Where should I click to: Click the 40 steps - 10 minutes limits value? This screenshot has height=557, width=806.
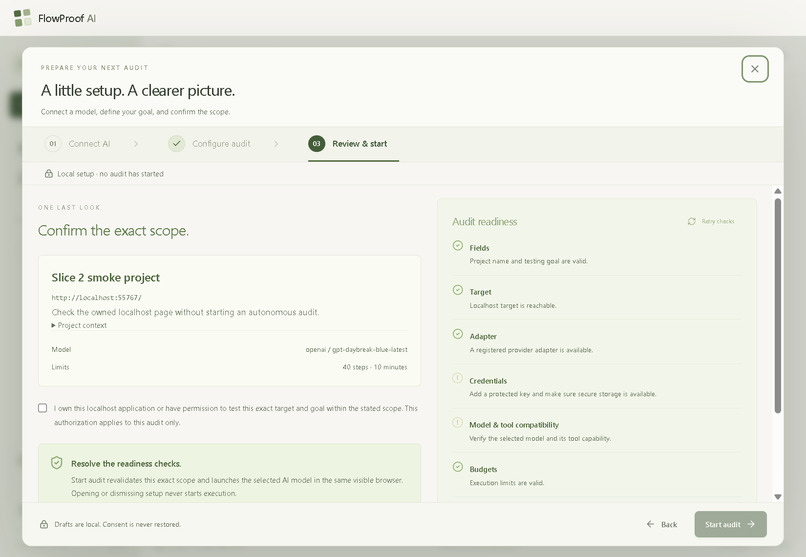[375, 367]
